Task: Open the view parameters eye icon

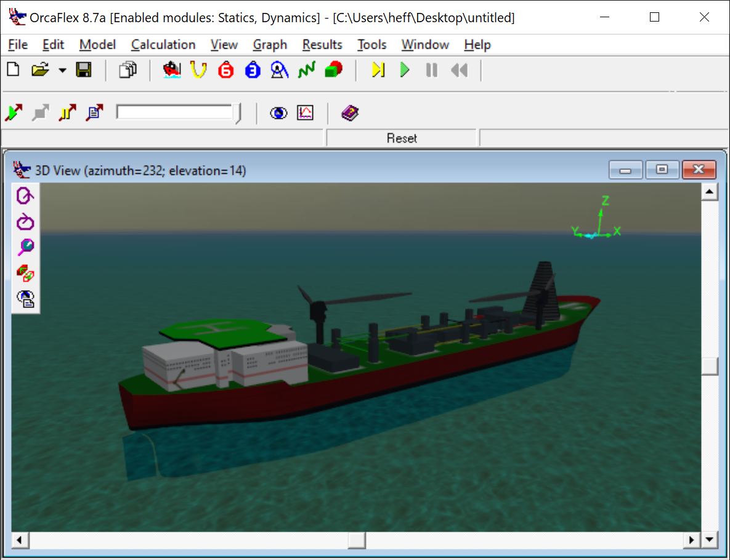Action: 278,113
